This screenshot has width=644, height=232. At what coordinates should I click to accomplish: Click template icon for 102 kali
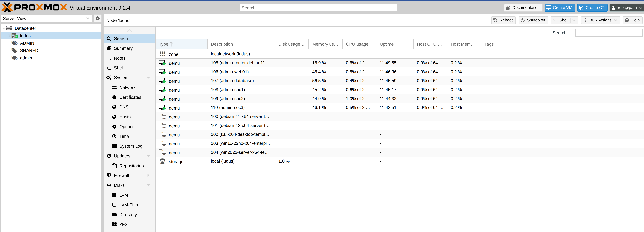click(162, 135)
